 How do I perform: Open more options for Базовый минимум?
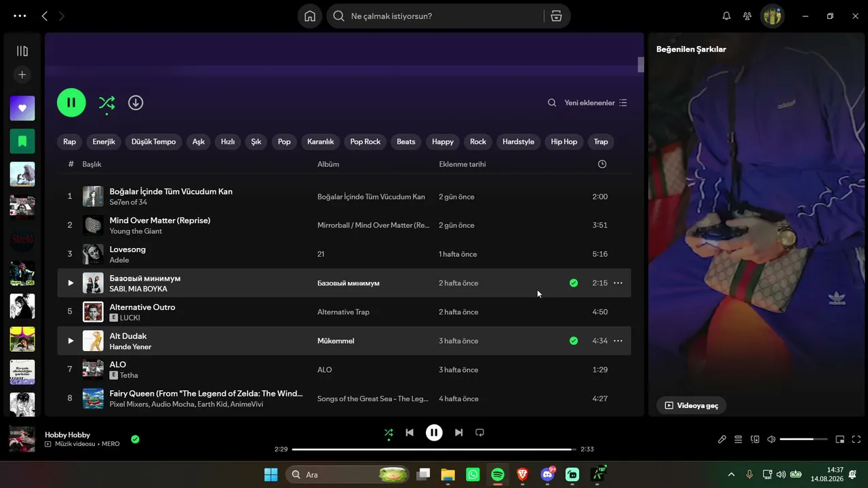(618, 283)
